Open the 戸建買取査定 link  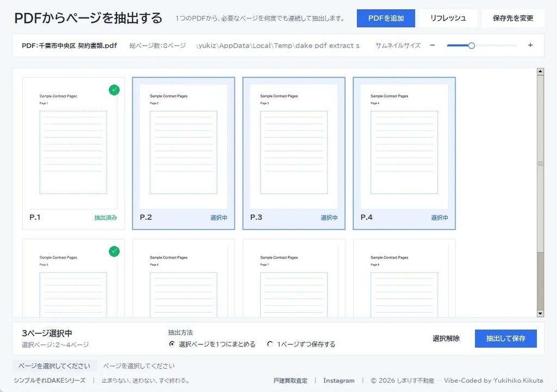pyautogui.click(x=290, y=380)
